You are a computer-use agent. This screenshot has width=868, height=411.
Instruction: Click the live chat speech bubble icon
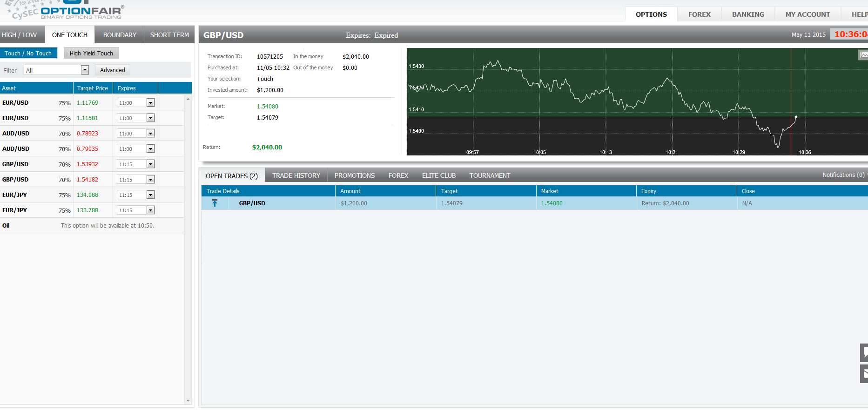(x=864, y=353)
